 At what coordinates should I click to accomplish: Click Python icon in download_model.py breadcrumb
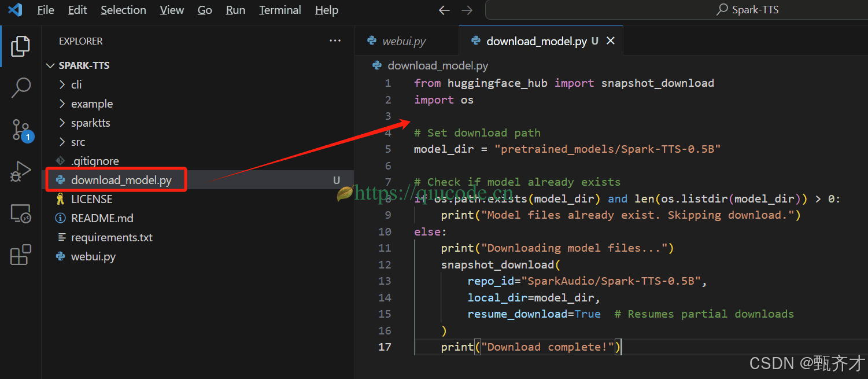pos(377,65)
